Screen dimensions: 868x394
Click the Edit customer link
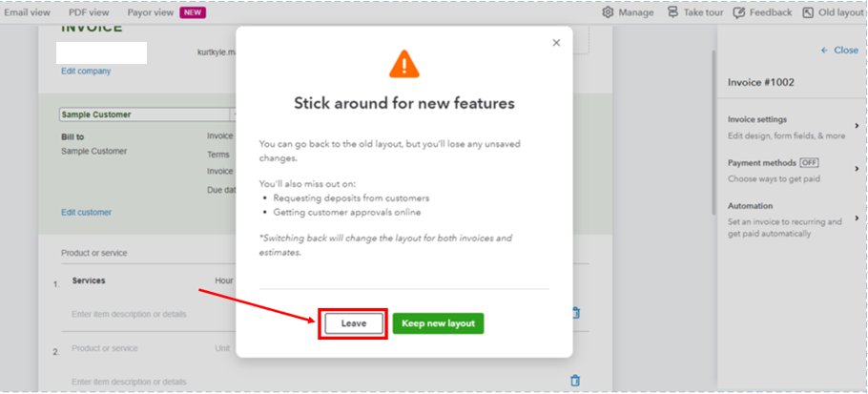(86, 212)
